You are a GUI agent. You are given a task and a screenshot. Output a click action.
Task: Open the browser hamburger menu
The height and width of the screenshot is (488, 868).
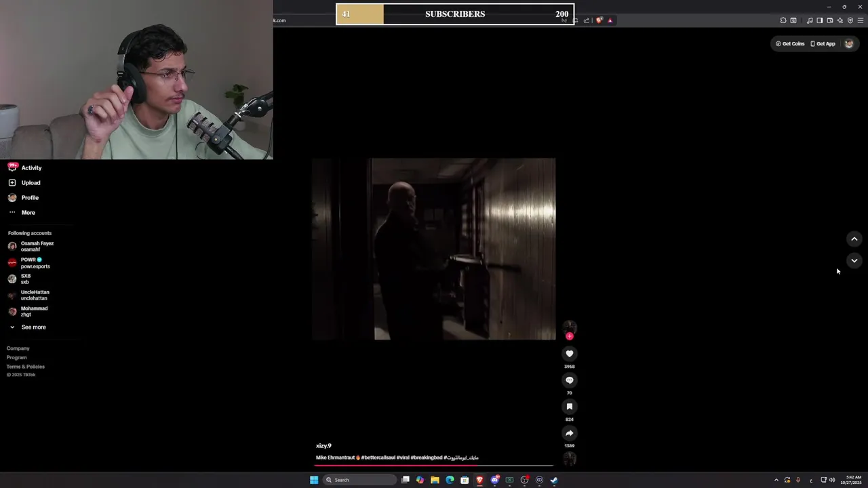coord(860,20)
